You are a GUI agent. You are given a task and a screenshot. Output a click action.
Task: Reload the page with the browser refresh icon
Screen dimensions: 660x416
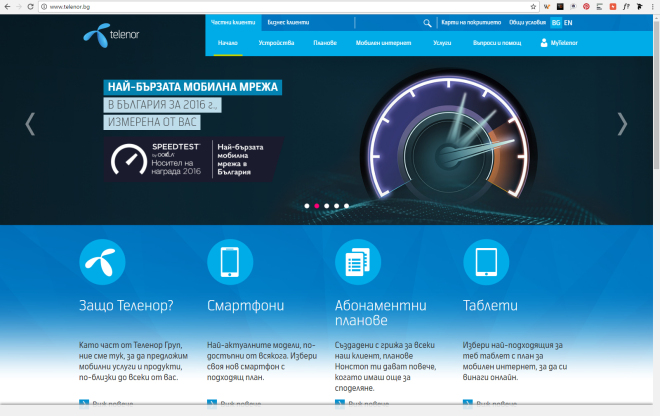(x=30, y=6)
